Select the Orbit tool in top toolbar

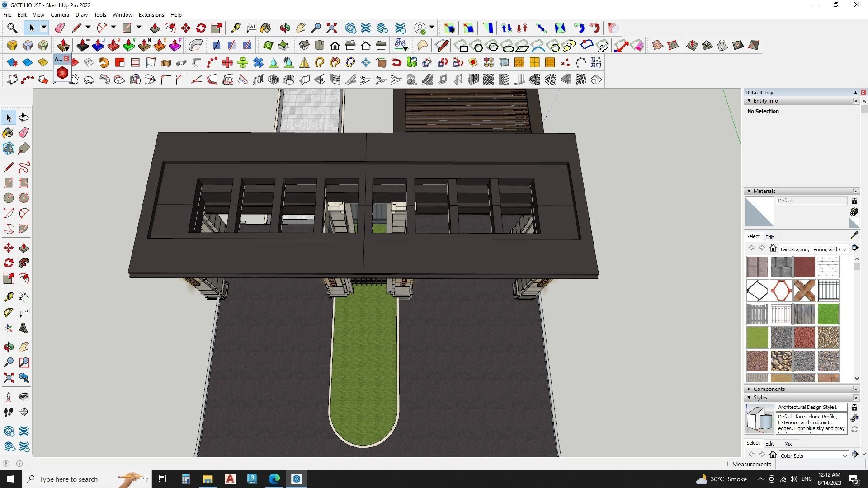(285, 28)
